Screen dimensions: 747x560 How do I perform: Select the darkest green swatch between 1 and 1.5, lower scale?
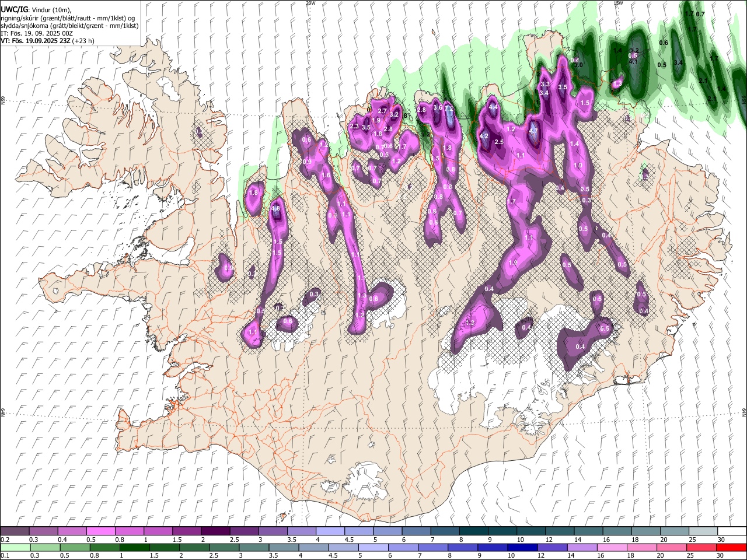[134, 548]
